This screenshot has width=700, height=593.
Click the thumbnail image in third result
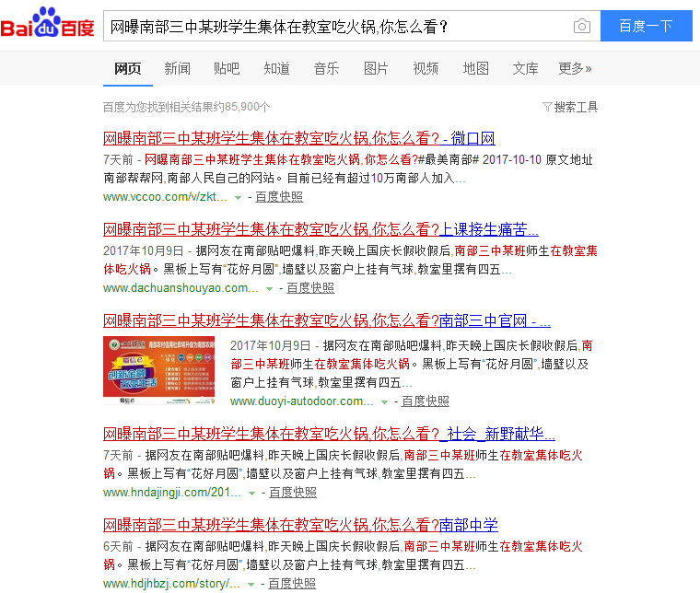tap(160, 371)
